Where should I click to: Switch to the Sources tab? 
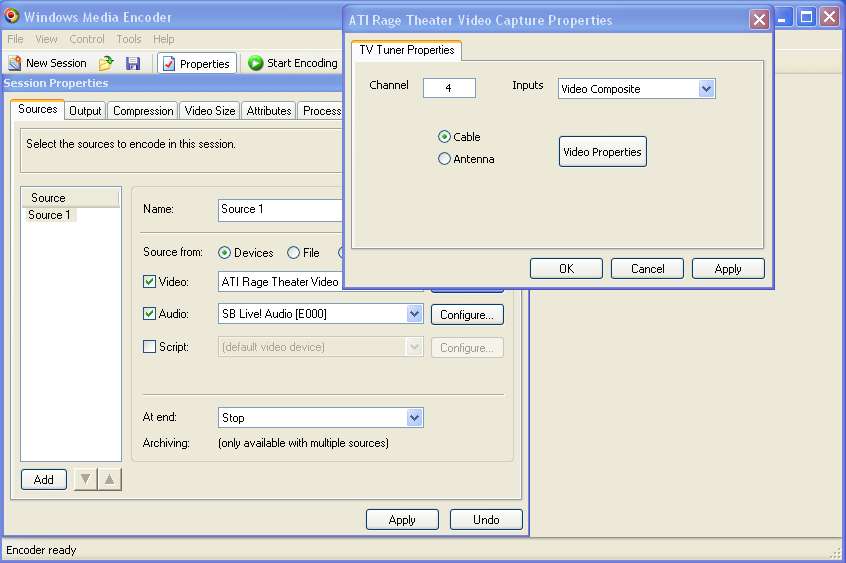pyautogui.click(x=37, y=109)
